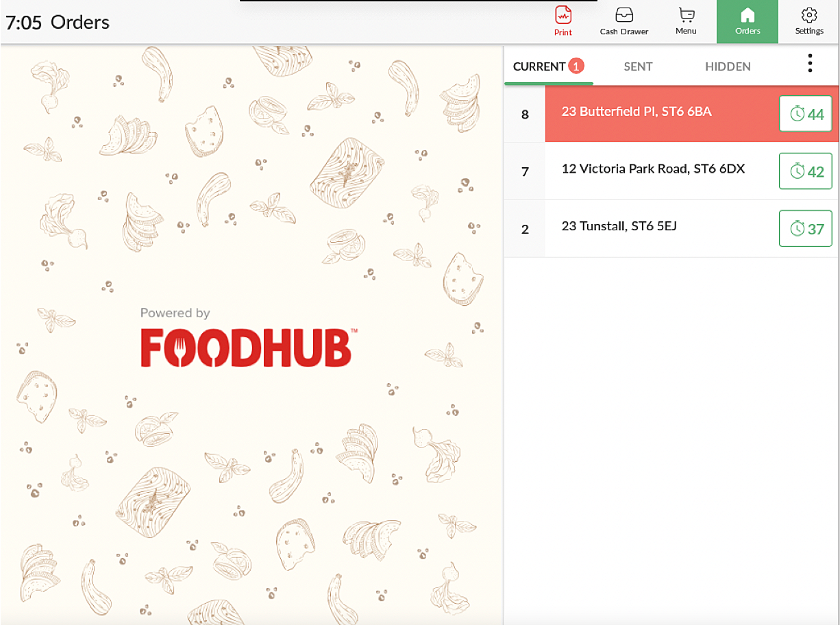840x625 pixels.
Task: Switch to the HIDDEN tab
Action: pos(728,66)
